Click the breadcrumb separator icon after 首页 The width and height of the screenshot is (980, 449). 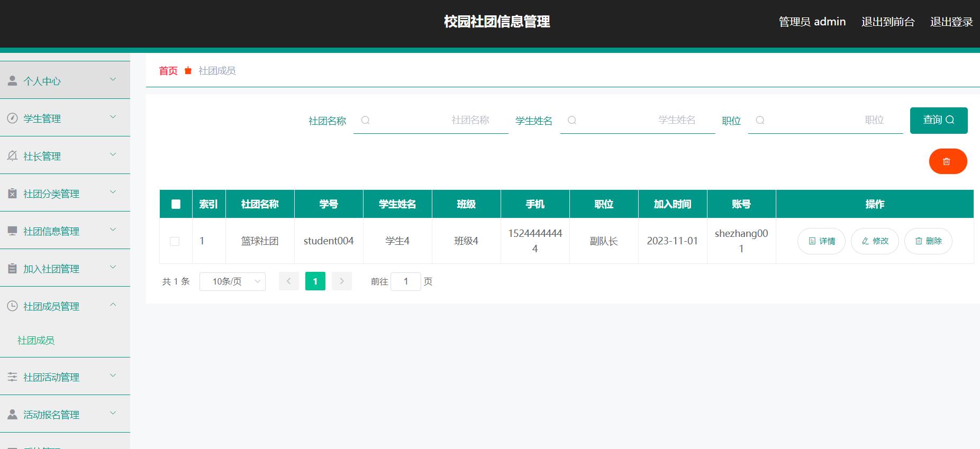[188, 70]
